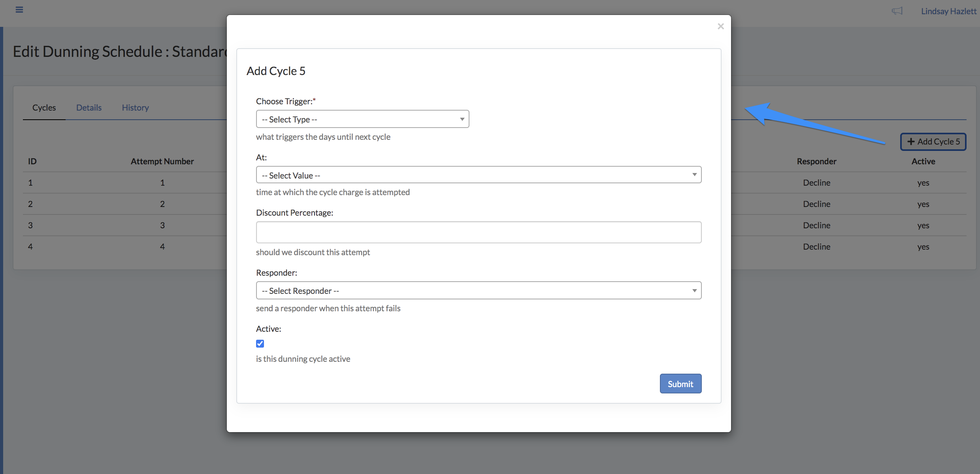Click the Select Responder dropdown arrow
Screen dimensions: 980x474
pyautogui.click(x=694, y=291)
